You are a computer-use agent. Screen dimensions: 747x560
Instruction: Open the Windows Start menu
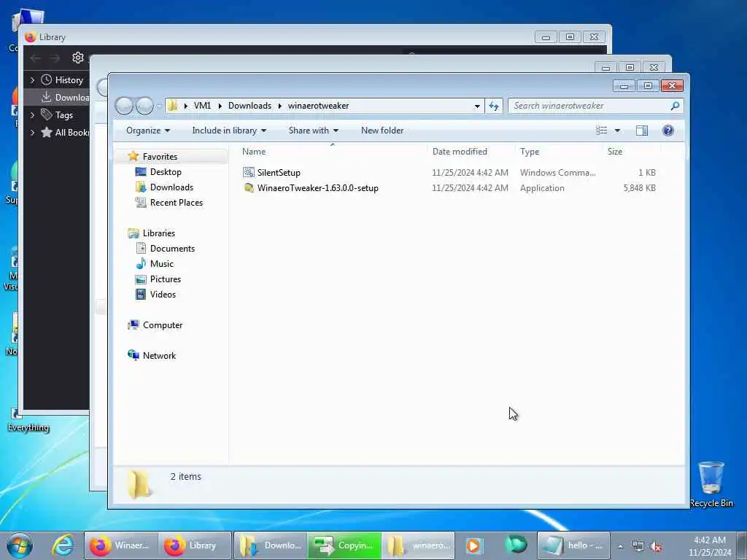tap(20, 545)
